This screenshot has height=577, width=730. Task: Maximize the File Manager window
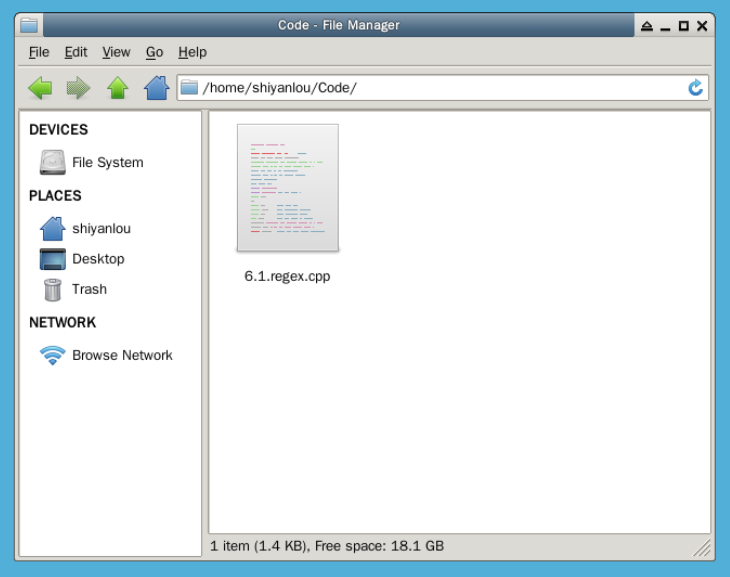pyautogui.click(x=683, y=26)
